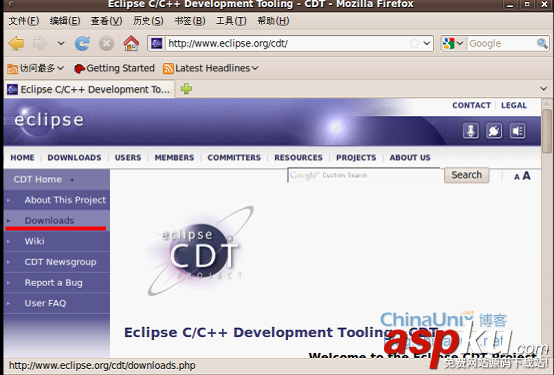Go to COMMITTERS in site navigation
The image size is (554, 375).
point(234,158)
